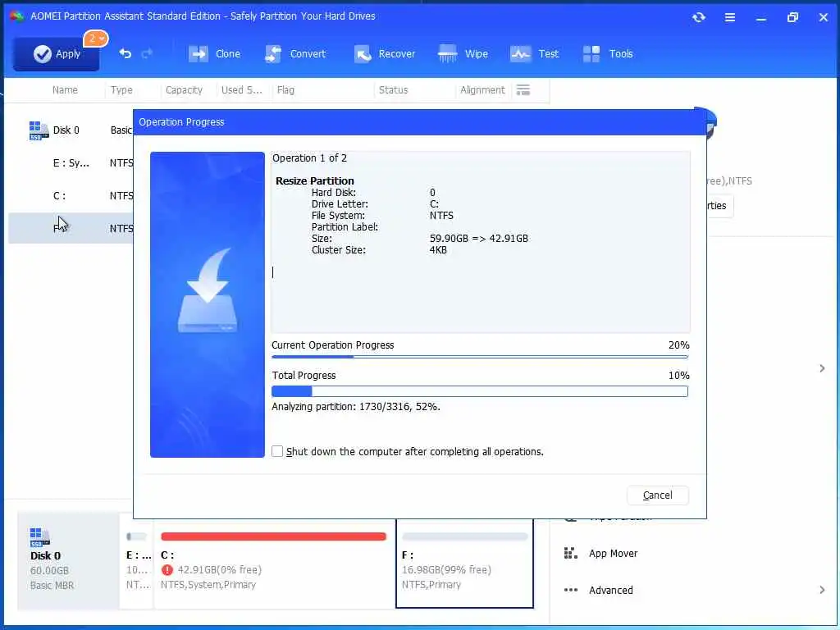Screen dimensions: 840x630
Task: Click the Current Operation Progress bar
Action: 479,356
